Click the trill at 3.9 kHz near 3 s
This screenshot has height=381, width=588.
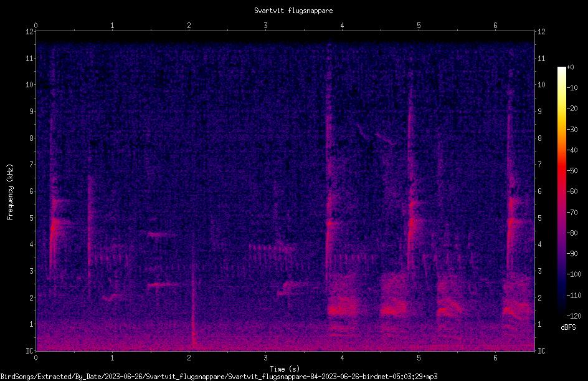[x=272, y=248]
